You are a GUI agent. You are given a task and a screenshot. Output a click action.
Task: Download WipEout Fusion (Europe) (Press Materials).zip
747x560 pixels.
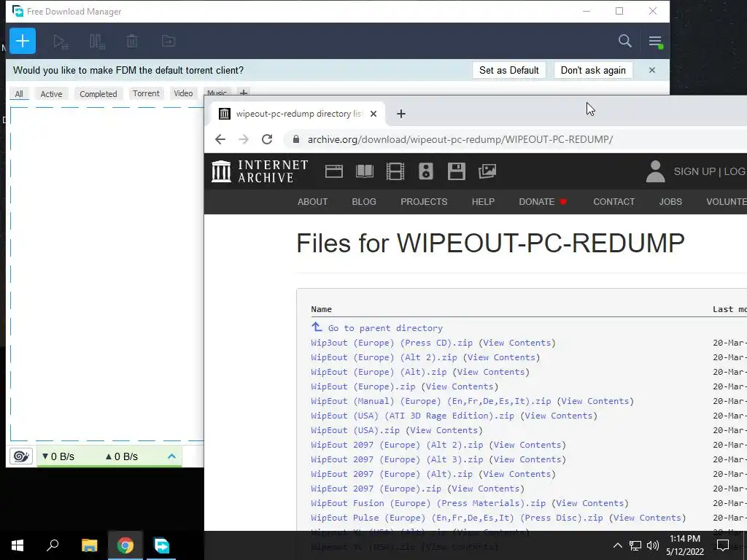click(428, 503)
